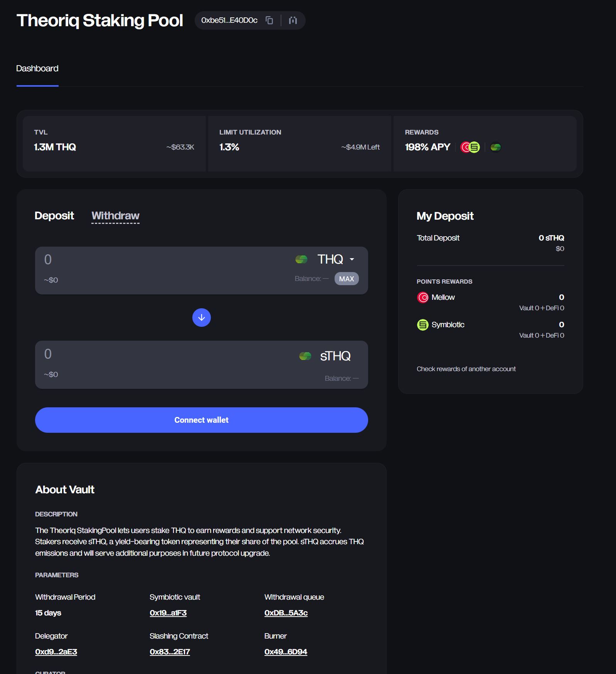
Task: Open the Burner address 0x49...6D94
Action: 286,652
